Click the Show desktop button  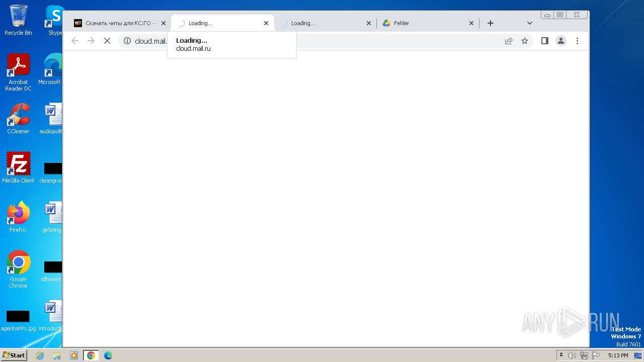pos(638,355)
